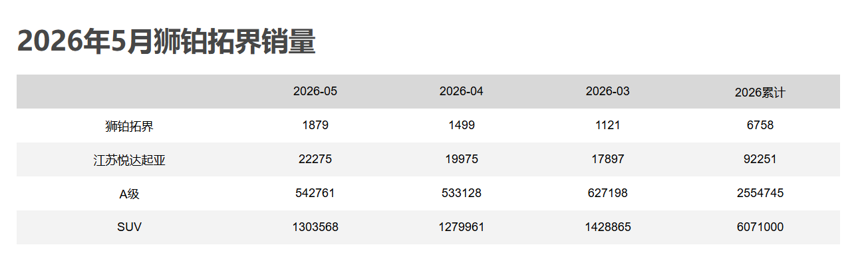
Task: Select the 1499 sales cell
Action: point(462,125)
